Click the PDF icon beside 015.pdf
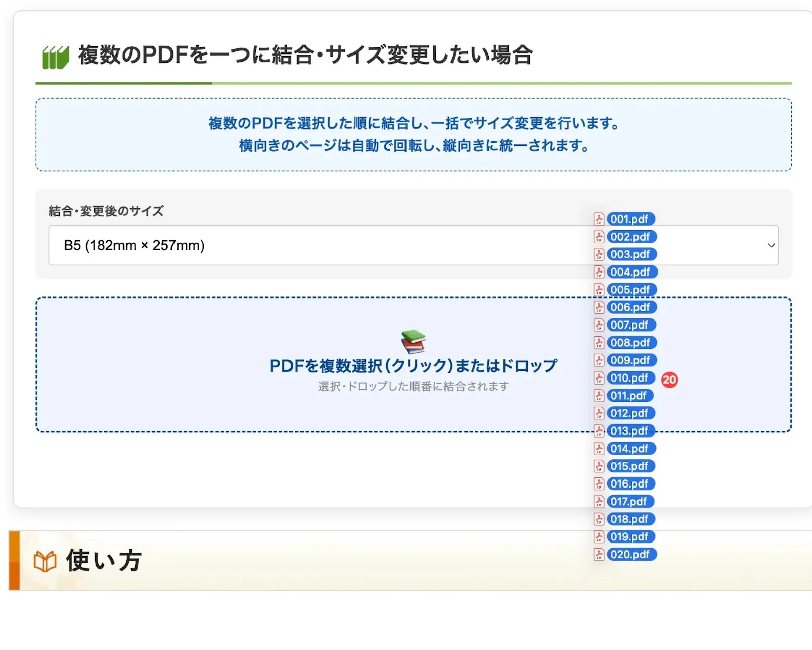This screenshot has width=812, height=650. point(599,466)
